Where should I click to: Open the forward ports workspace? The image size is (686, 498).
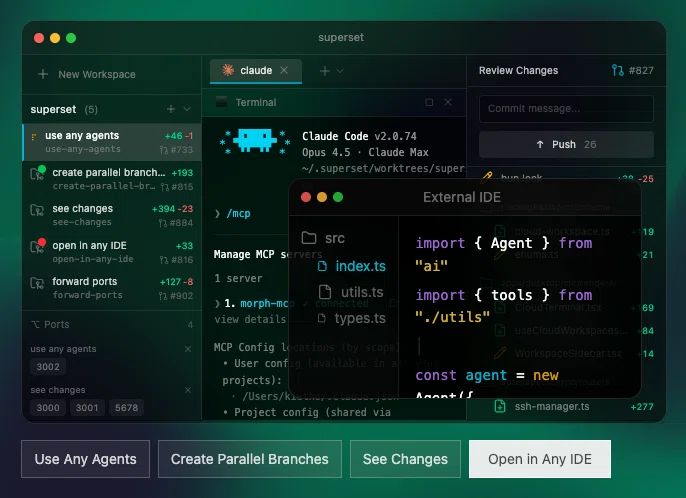click(112, 288)
